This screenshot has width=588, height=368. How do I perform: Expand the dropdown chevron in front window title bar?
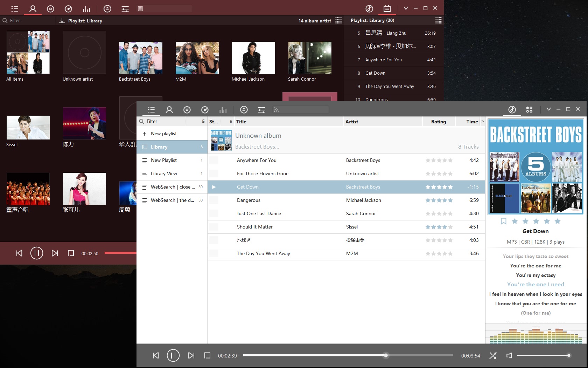[548, 109]
